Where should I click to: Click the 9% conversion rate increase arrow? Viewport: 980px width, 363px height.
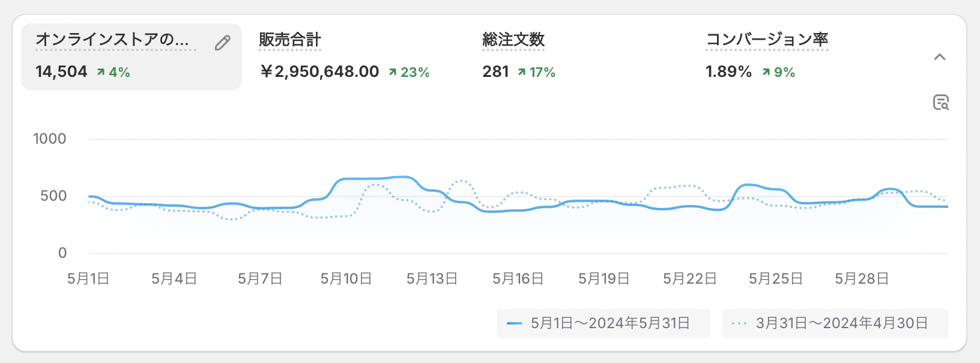766,72
